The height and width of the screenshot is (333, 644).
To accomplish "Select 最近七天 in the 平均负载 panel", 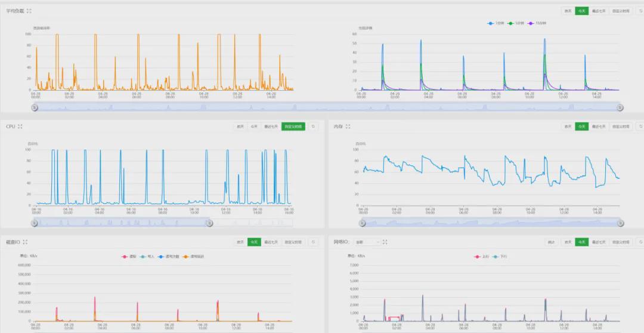I will click(599, 11).
